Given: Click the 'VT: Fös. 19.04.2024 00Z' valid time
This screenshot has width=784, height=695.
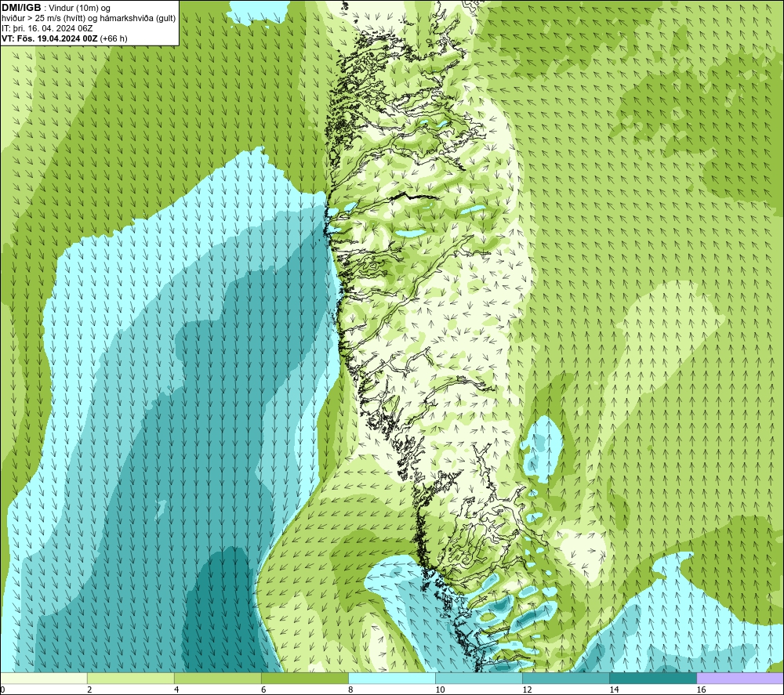Looking at the screenshot, I should point(49,38).
